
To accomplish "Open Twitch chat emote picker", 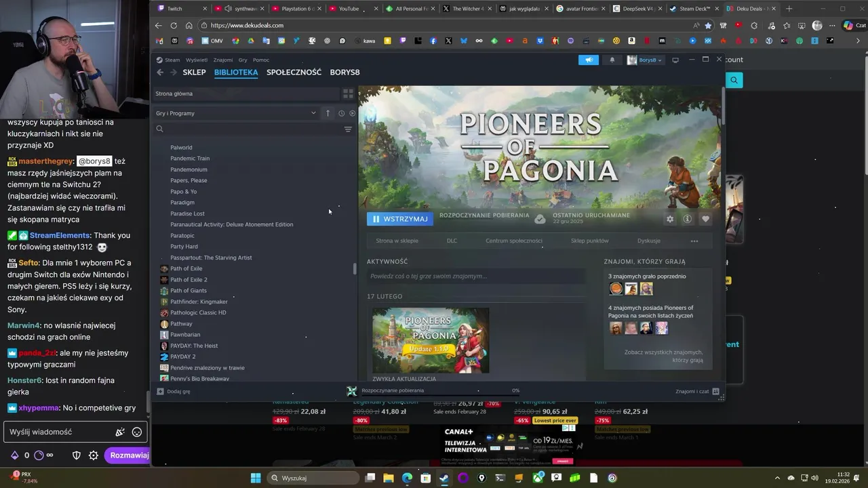I will (x=137, y=432).
